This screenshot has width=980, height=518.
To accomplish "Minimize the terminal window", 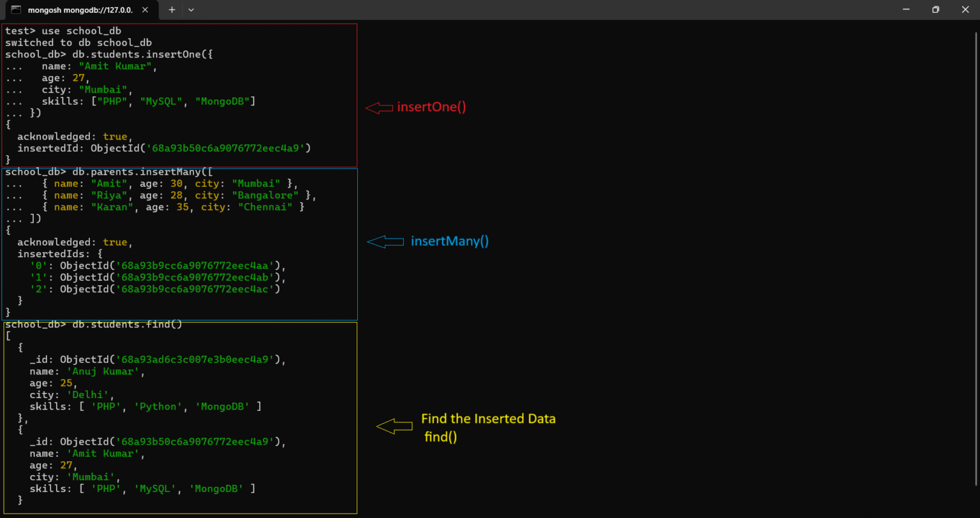I will tap(905, 10).
